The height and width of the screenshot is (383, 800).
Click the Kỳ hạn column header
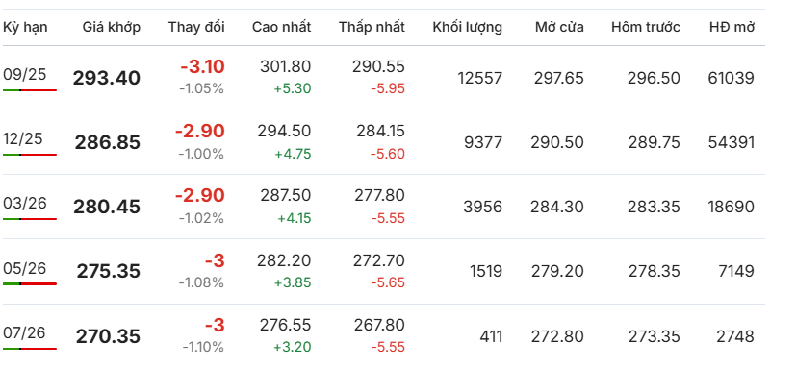[25, 27]
